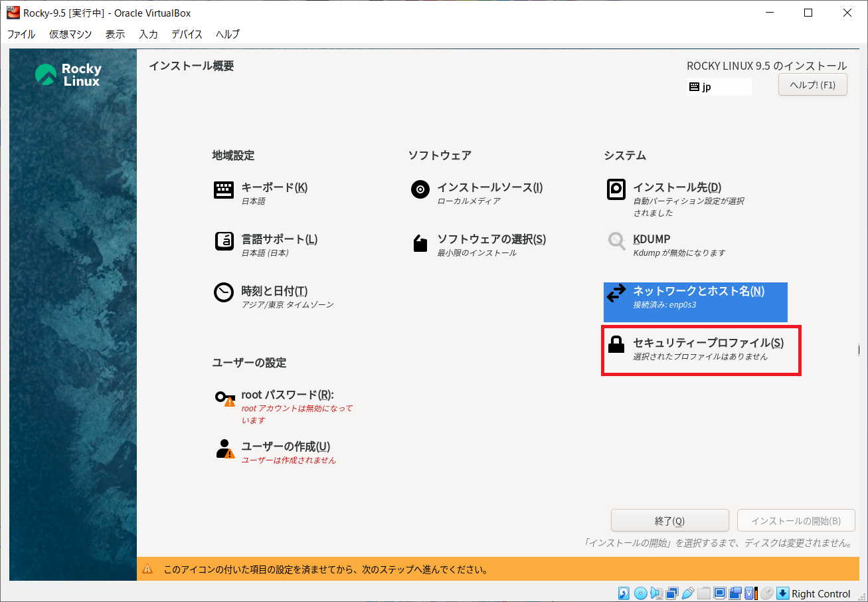868x602 pixels.
Task: Open the デバイス menu
Action: pyautogui.click(x=187, y=34)
